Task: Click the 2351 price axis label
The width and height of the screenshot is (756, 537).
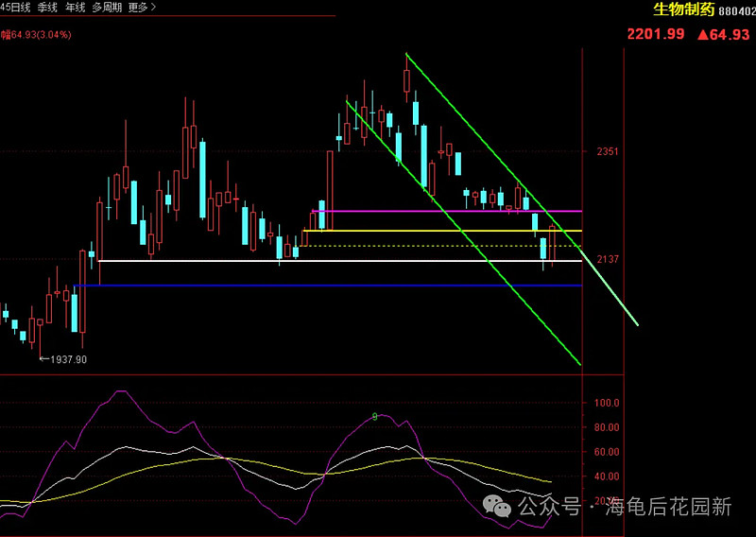Action: click(x=607, y=151)
